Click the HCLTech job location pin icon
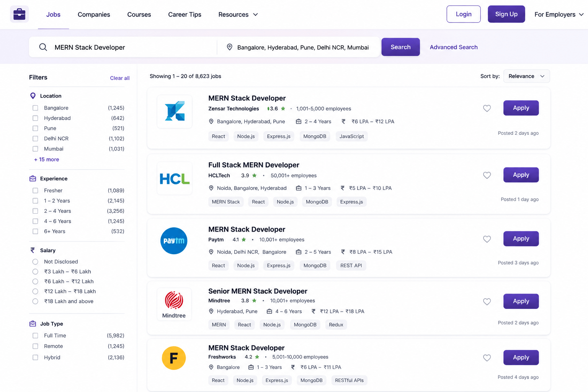 coord(211,188)
